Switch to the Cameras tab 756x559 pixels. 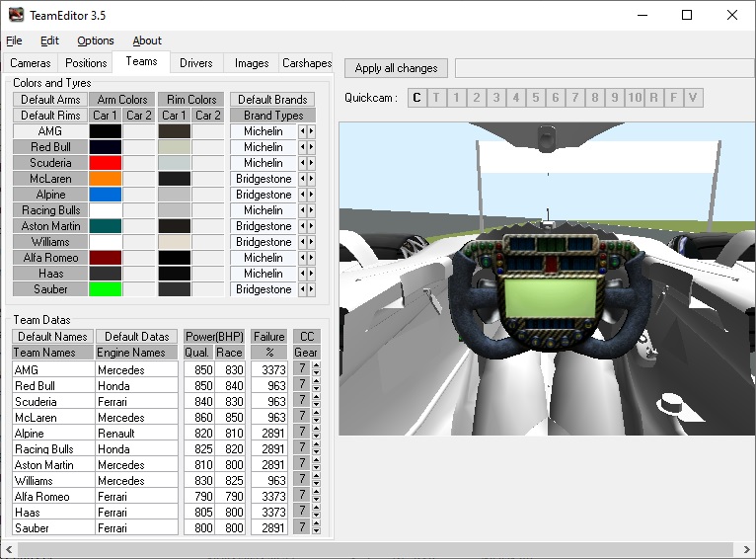tap(31, 63)
